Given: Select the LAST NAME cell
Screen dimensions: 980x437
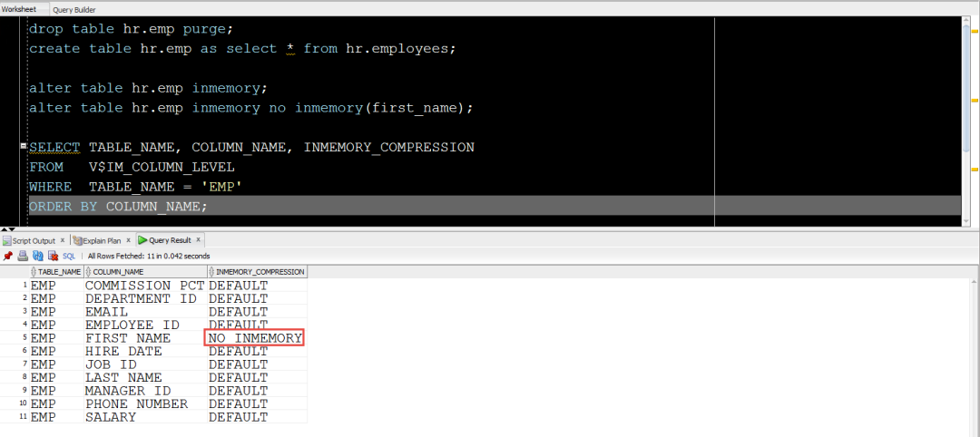Looking at the screenshot, I should (x=145, y=378).
